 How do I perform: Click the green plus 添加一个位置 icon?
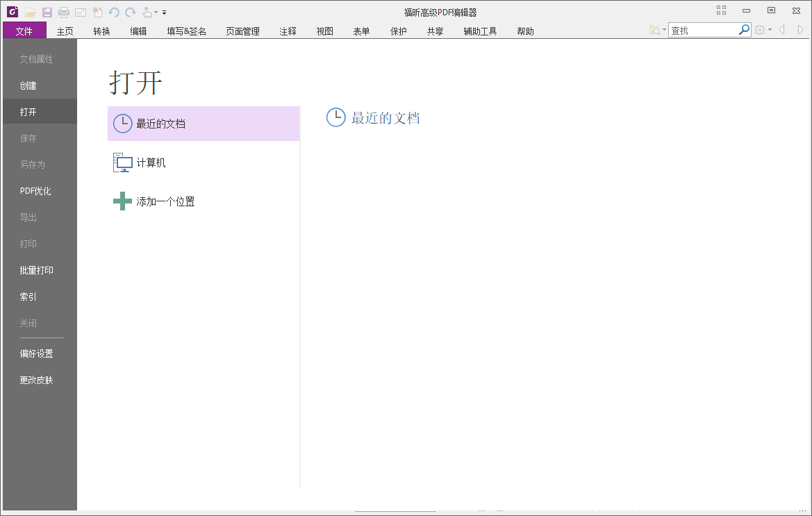[122, 201]
